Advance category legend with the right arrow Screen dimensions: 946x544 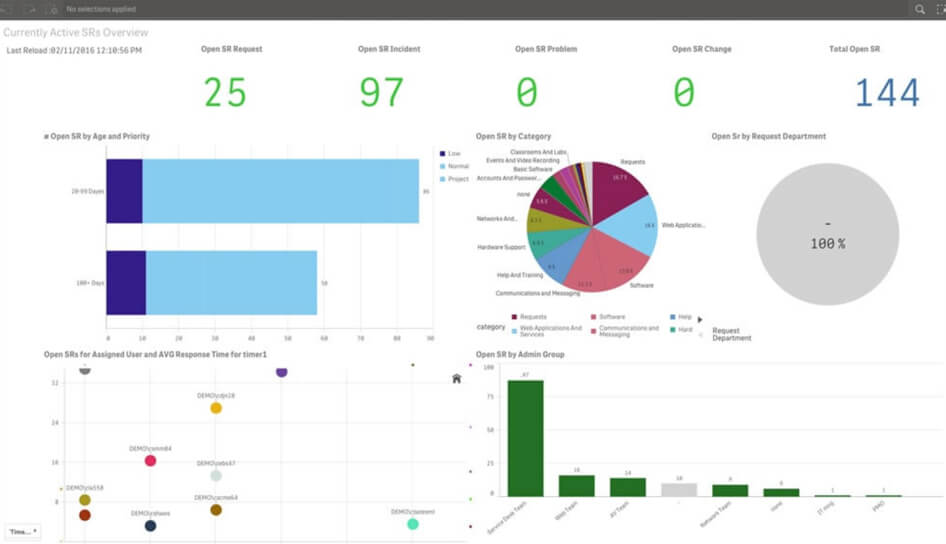coord(700,320)
